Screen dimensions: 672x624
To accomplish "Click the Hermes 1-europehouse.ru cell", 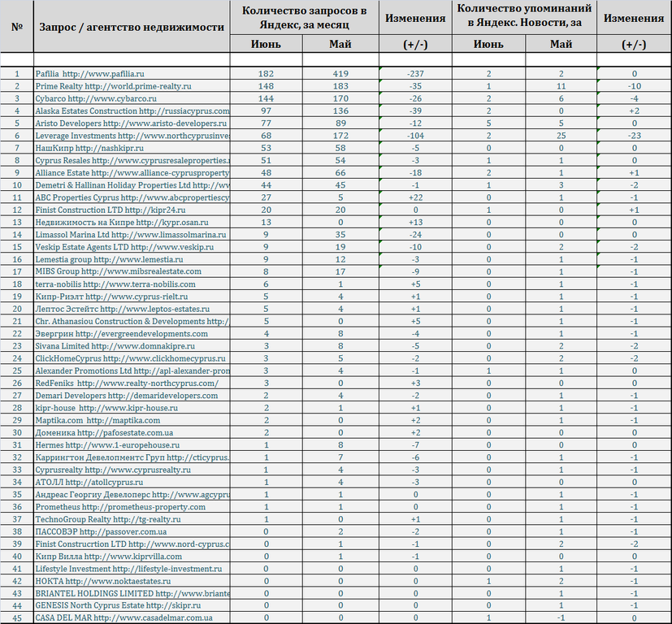I will tap(132, 445).
